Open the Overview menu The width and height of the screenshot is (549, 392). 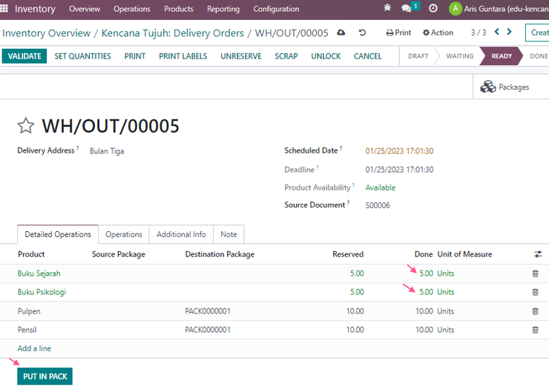[85, 9]
